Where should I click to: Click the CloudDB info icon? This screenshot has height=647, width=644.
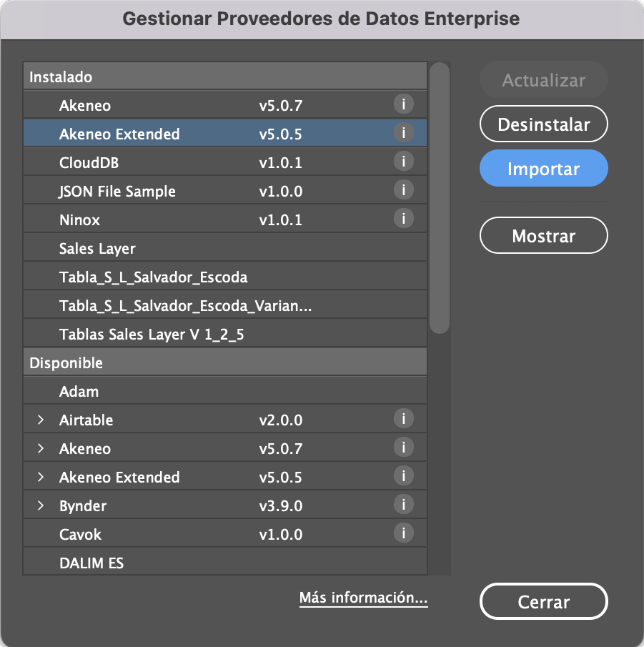click(x=404, y=162)
